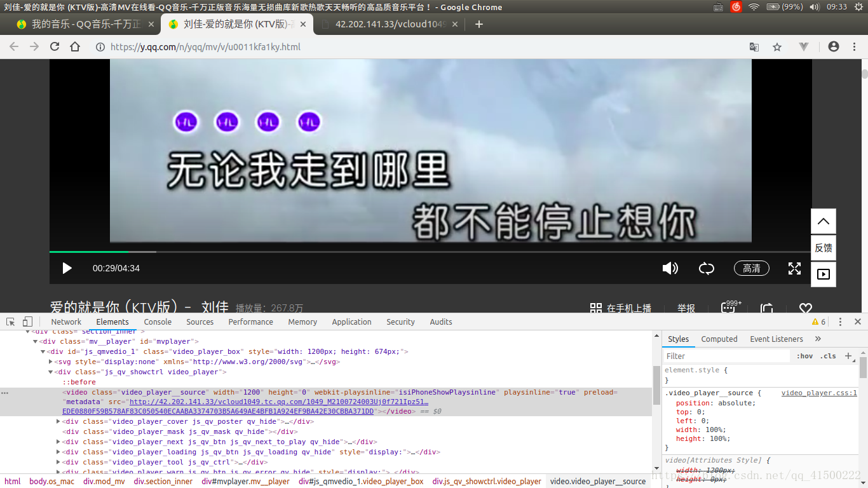Viewport: 868px width, 488px height.
Task: Open the Chrome profile icon
Action: [834, 46]
